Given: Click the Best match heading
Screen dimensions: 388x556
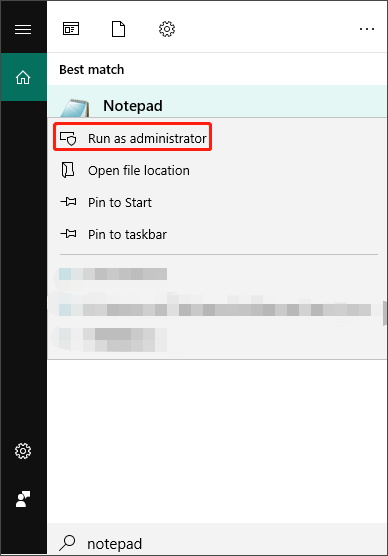Looking at the screenshot, I should click(92, 70).
